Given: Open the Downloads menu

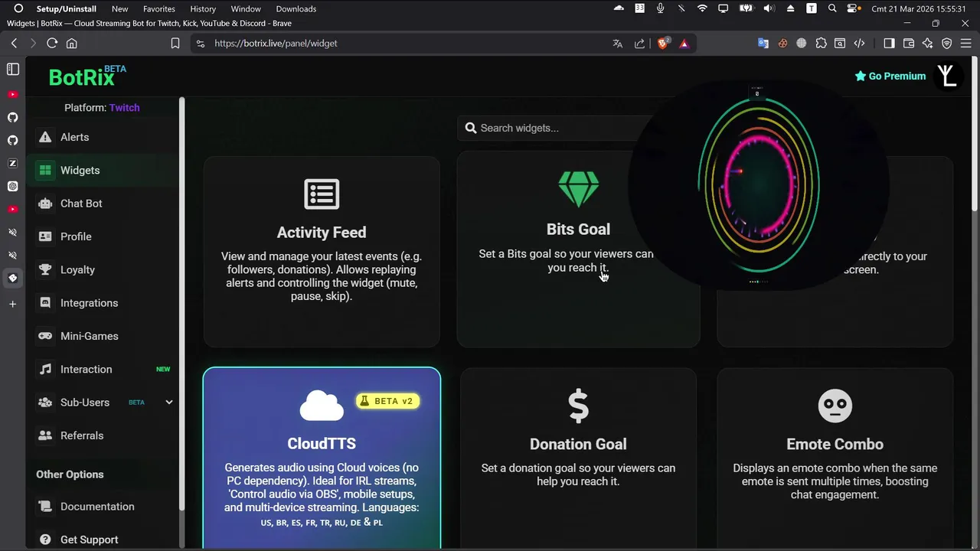Looking at the screenshot, I should [296, 9].
